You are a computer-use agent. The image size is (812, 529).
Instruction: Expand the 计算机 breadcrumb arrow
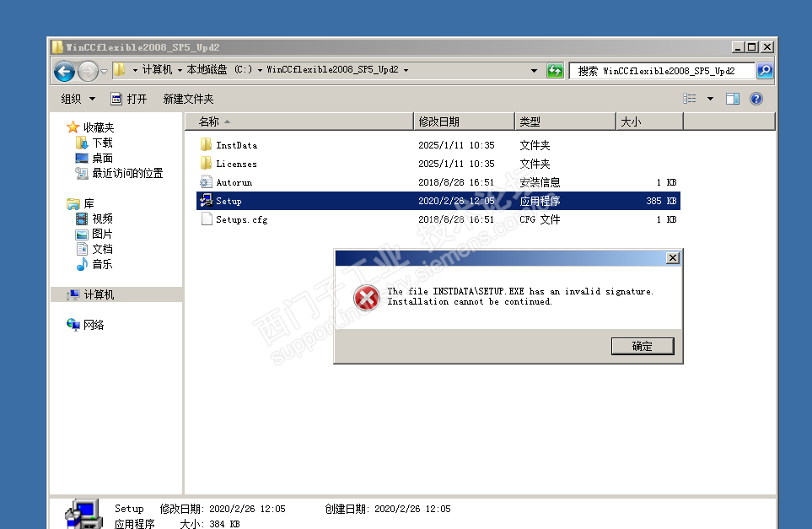pyautogui.click(x=180, y=70)
